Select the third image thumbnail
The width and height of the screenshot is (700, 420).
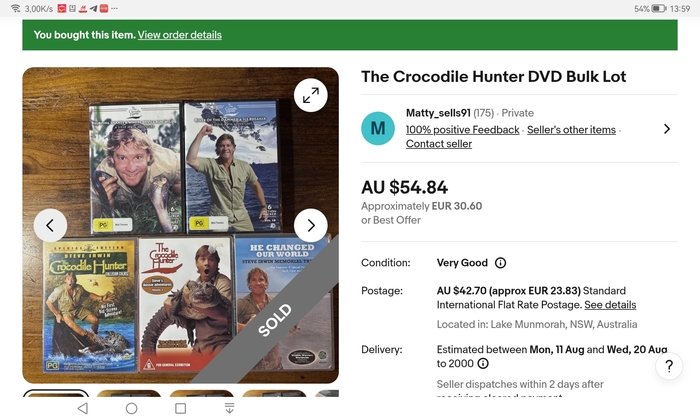click(201, 393)
